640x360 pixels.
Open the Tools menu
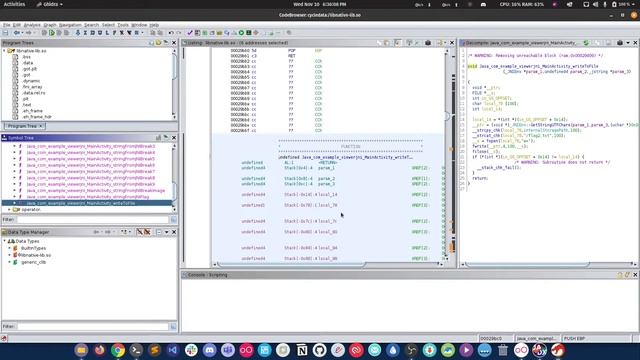point(123,25)
